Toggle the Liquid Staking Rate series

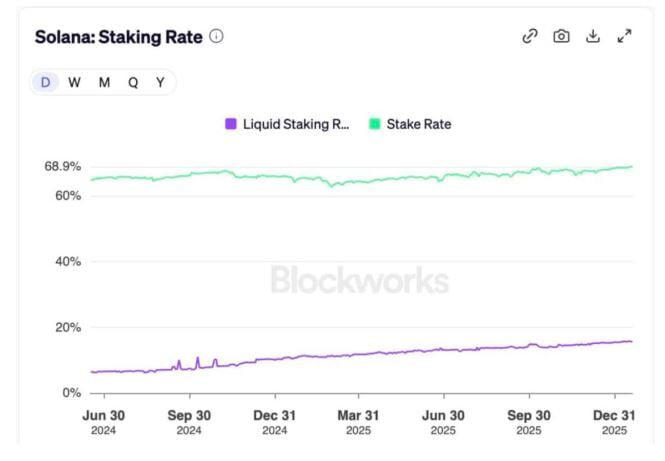click(x=296, y=124)
